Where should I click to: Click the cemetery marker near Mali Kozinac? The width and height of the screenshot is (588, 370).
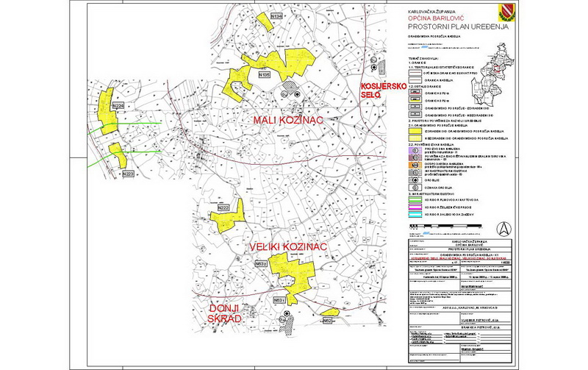point(297,94)
